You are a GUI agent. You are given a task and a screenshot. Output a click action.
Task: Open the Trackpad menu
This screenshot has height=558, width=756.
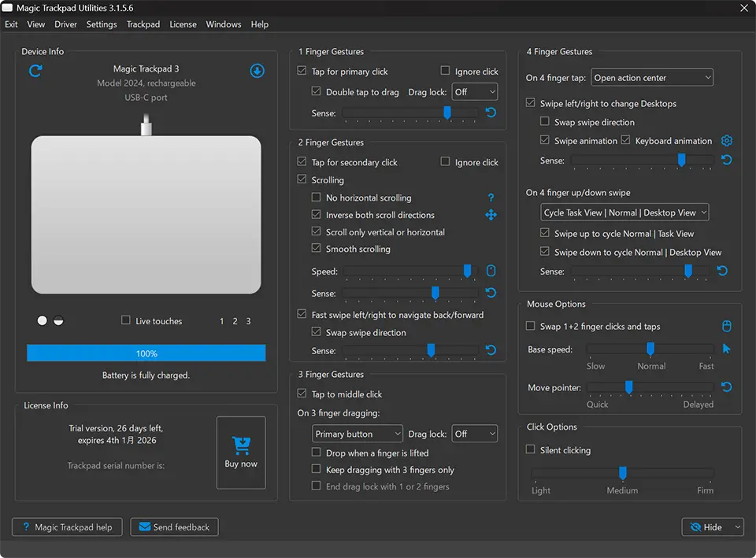click(143, 24)
